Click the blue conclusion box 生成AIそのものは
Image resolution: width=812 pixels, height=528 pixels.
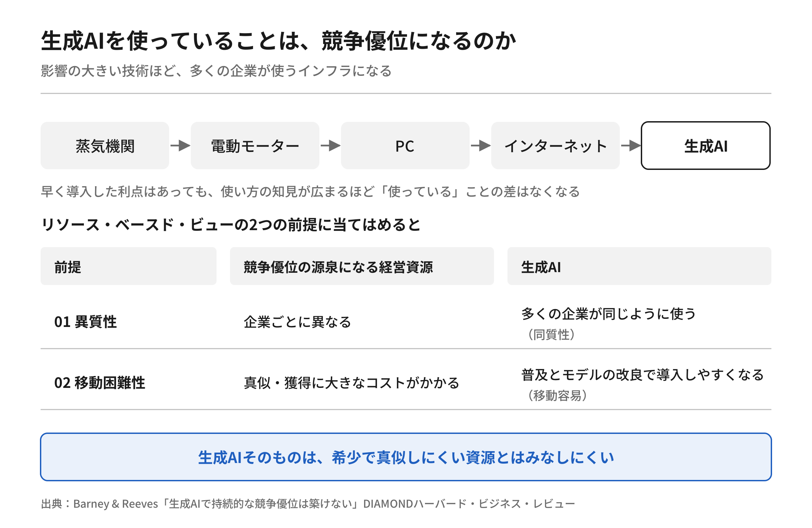(x=406, y=457)
